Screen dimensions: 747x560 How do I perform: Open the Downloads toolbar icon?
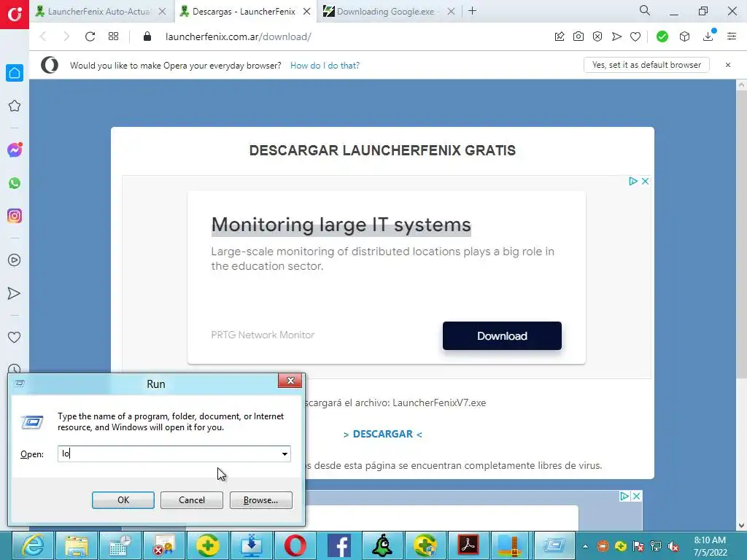(708, 36)
